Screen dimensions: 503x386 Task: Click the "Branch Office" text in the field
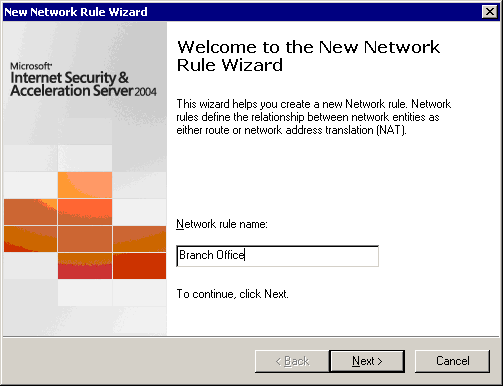pos(212,255)
